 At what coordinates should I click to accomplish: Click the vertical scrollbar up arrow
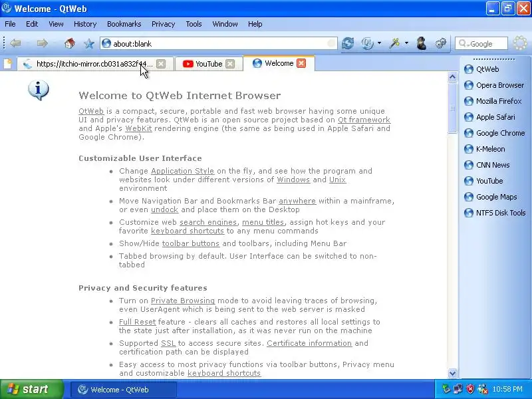(452, 77)
